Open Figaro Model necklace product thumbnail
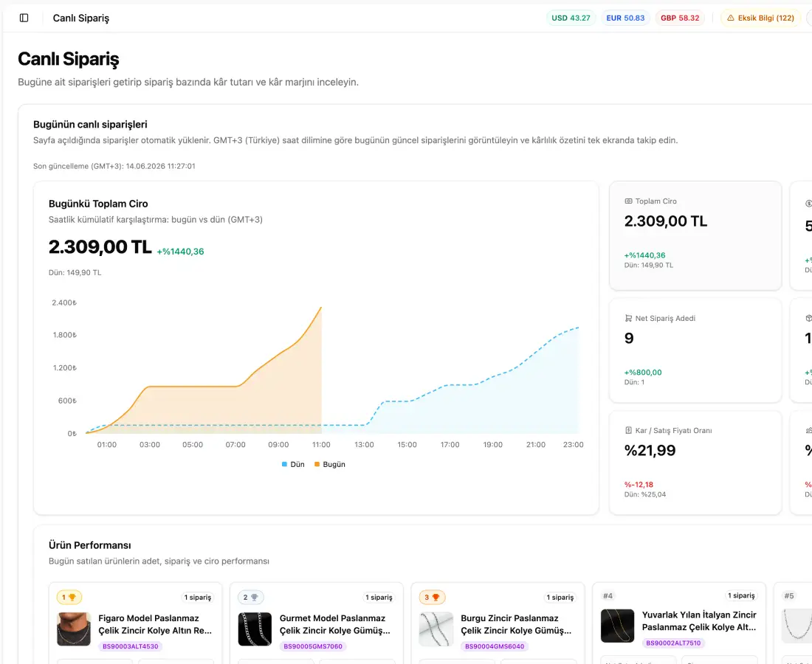 click(74, 629)
